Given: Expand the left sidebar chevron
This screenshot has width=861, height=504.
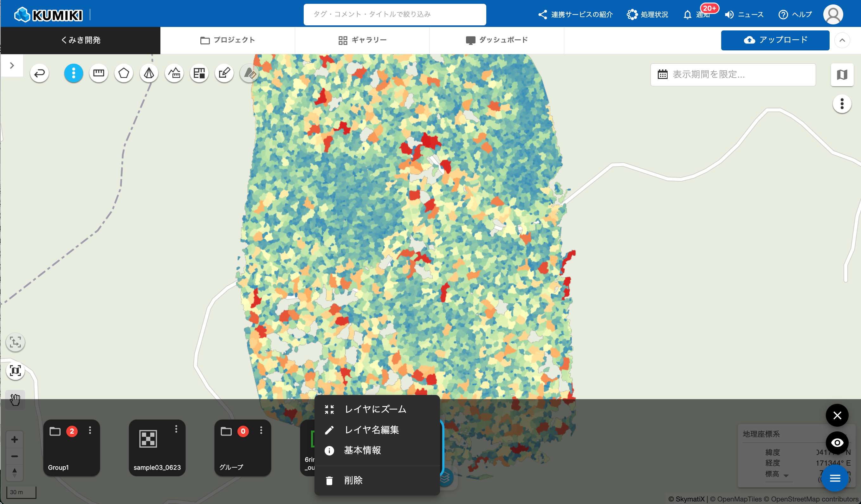Looking at the screenshot, I should click(x=12, y=65).
